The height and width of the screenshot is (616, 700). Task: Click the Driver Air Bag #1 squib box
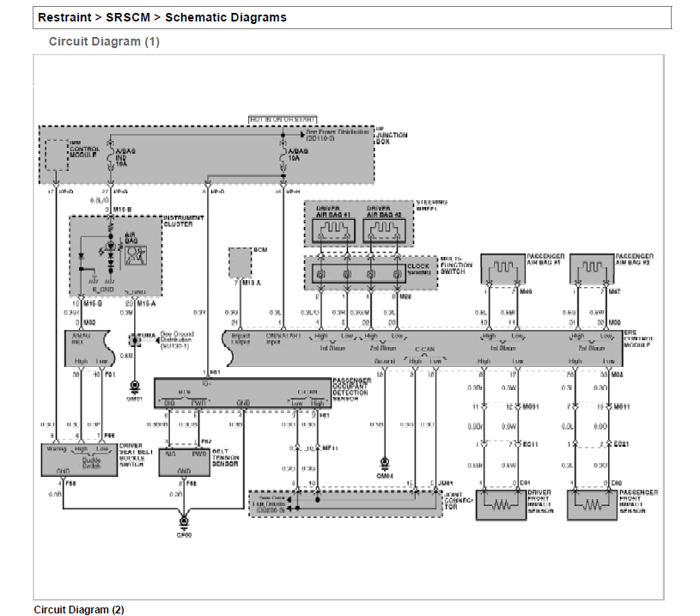click(x=333, y=230)
